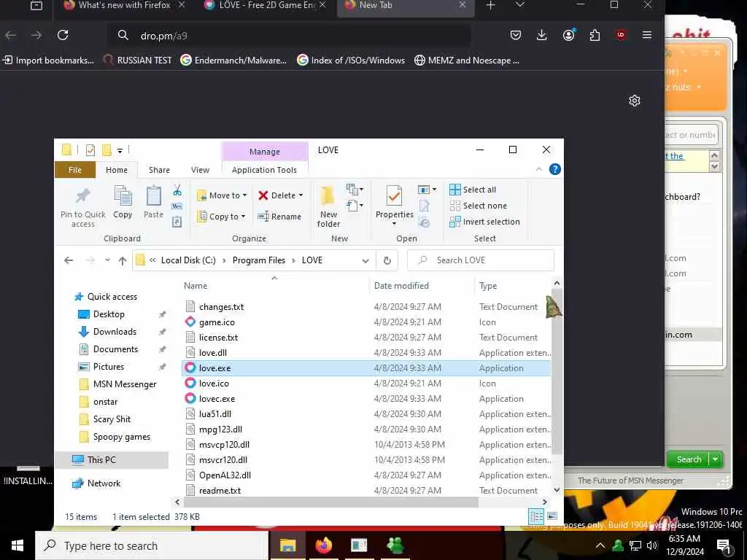The width and height of the screenshot is (747, 560).
Task: Open the MEMZ and Noescape bookmark
Action: tap(467, 61)
